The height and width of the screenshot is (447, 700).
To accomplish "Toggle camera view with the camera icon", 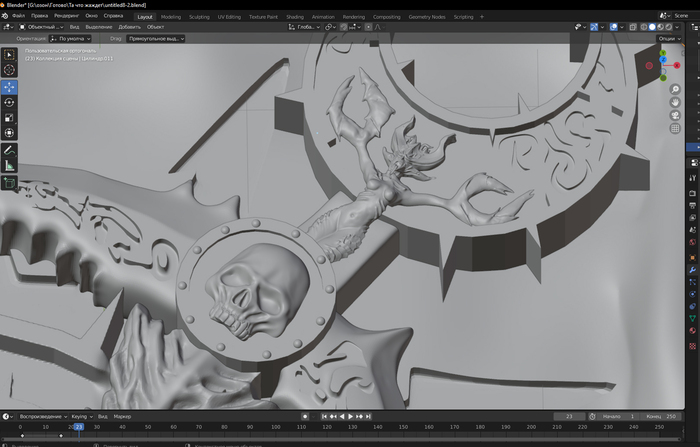I will [x=675, y=115].
